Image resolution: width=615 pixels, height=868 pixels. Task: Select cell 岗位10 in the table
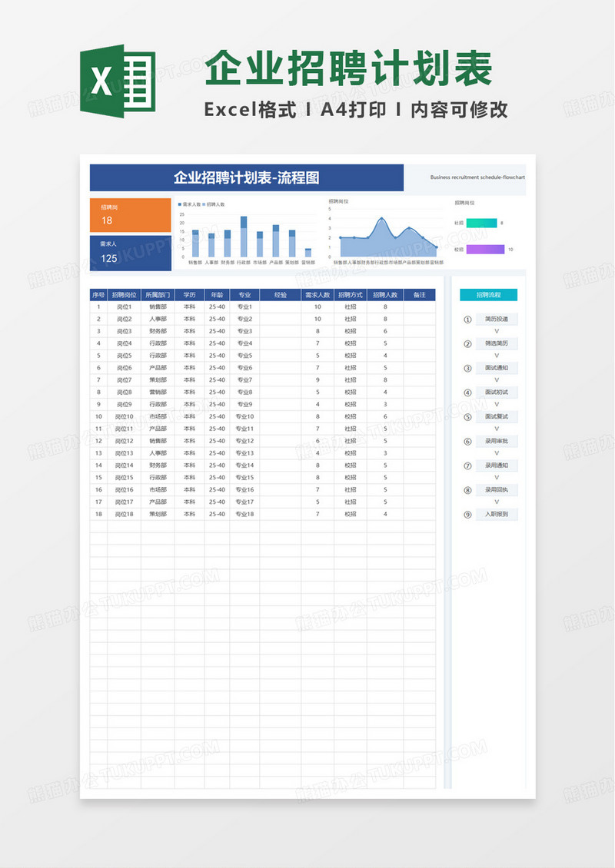pyautogui.click(x=124, y=416)
